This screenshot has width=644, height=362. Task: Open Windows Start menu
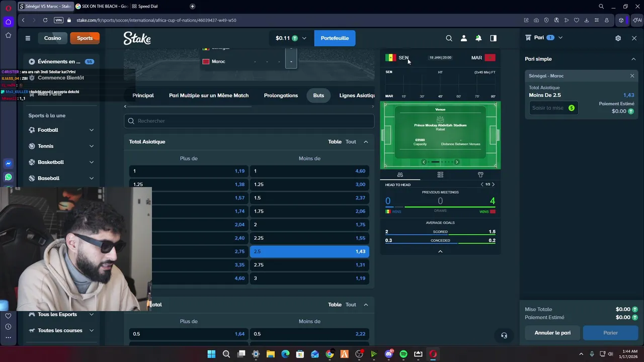click(x=211, y=354)
